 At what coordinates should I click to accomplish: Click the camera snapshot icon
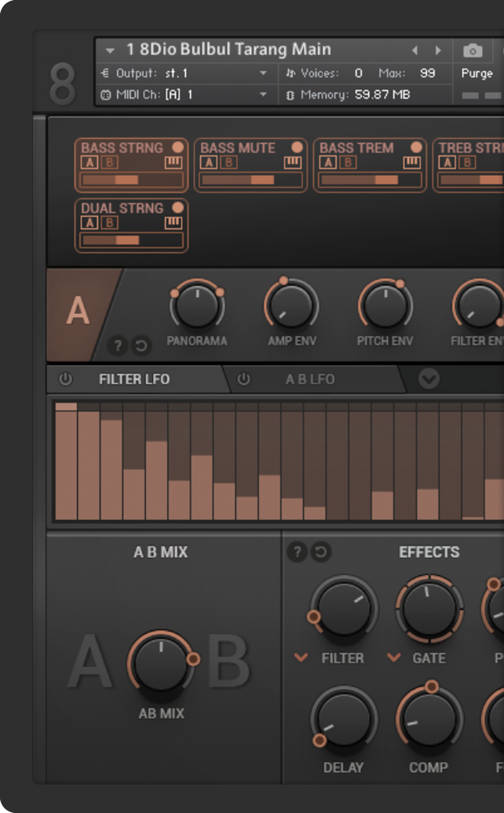[x=472, y=51]
